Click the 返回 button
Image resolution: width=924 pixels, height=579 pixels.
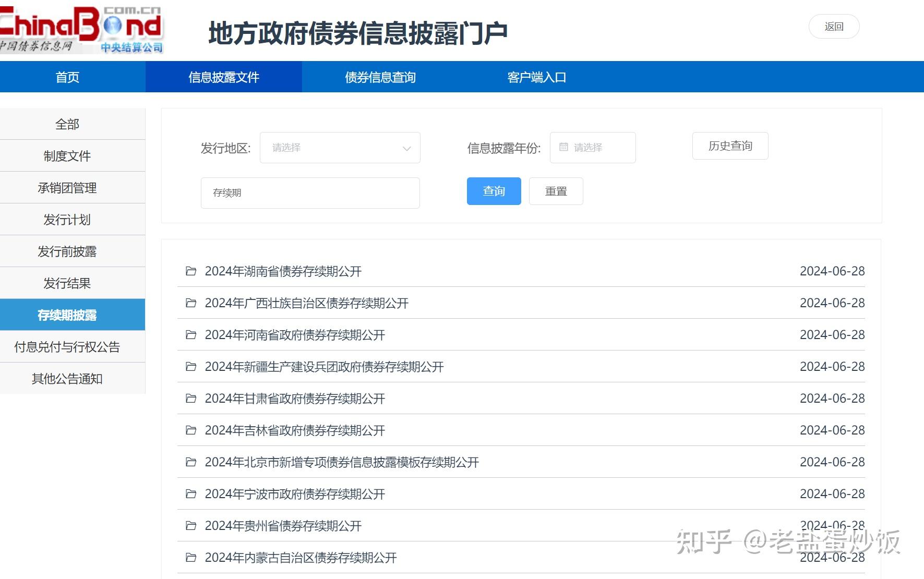coord(834,27)
